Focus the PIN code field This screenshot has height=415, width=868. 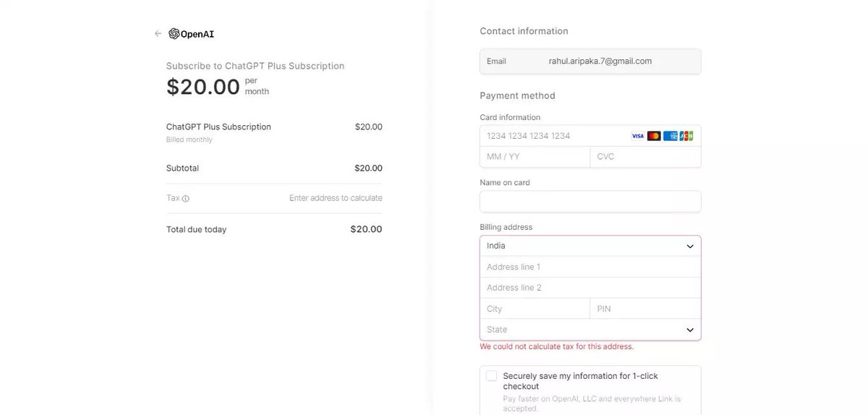click(x=645, y=309)
